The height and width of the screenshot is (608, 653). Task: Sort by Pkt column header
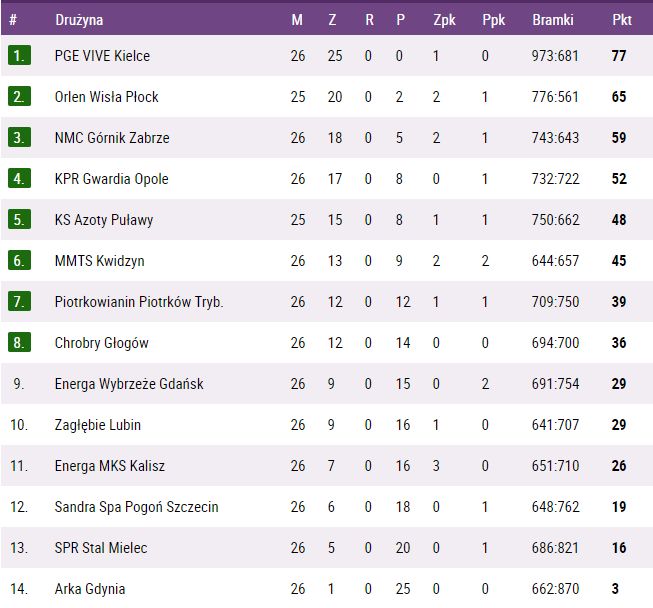click(620, 20)
